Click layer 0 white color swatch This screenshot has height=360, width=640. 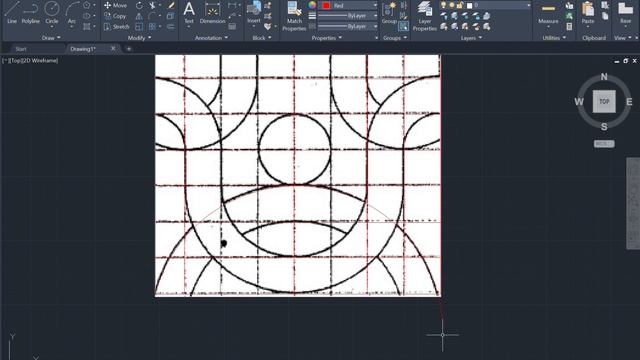[x=469, y=6]
